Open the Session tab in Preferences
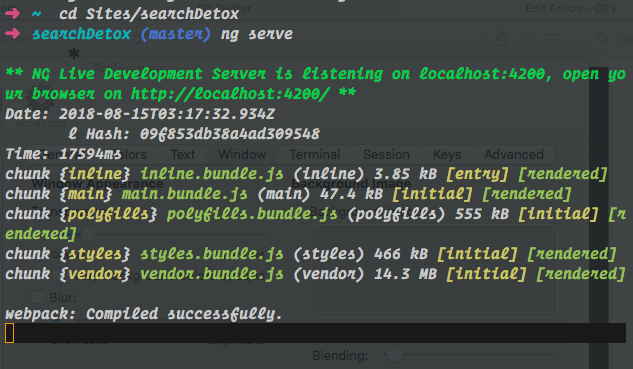This screenshot has width=633, height=369. 386,155
